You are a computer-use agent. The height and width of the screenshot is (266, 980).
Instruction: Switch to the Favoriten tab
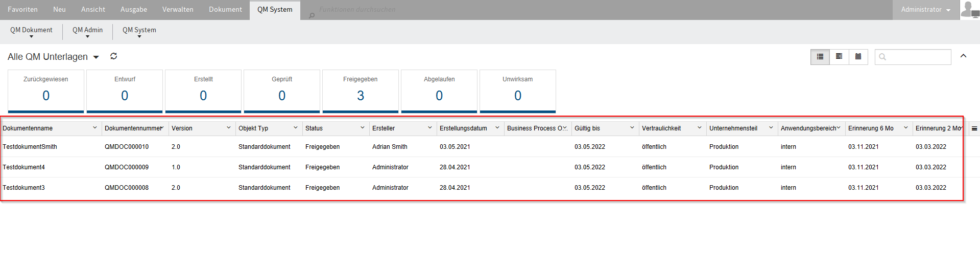point(22,10)
